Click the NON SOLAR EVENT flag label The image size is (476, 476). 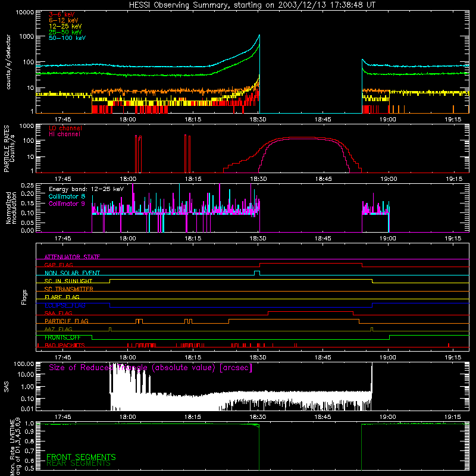click(x=72, y=273)
